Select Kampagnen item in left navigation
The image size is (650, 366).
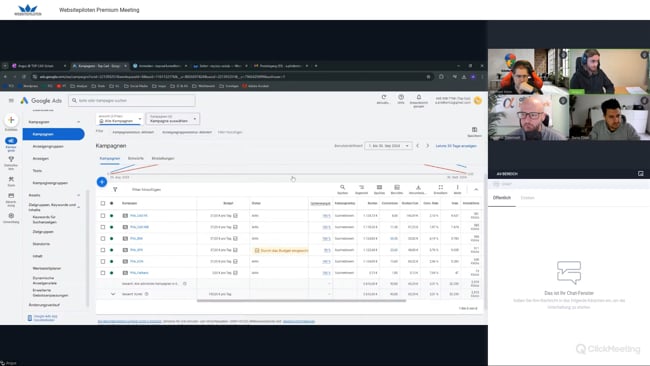click(x=53, y=134)
